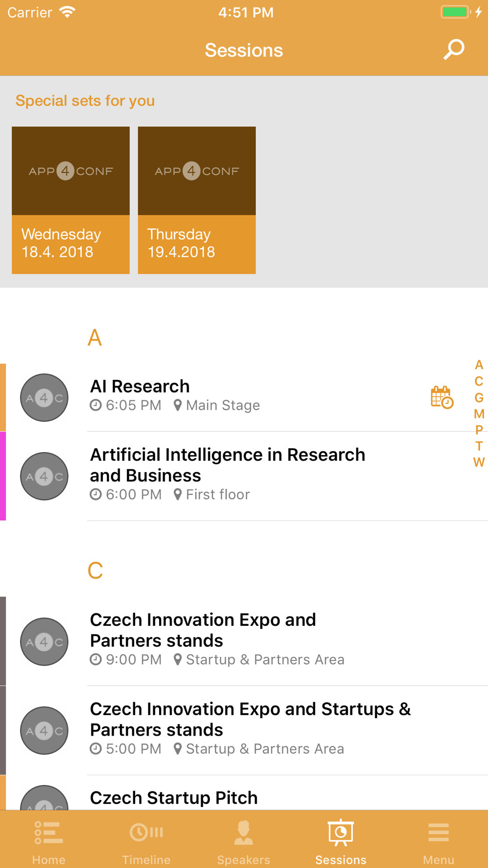
Task: Tap the avatar icon for Artificial Intelligence session
Action: [x=44, y=476]
